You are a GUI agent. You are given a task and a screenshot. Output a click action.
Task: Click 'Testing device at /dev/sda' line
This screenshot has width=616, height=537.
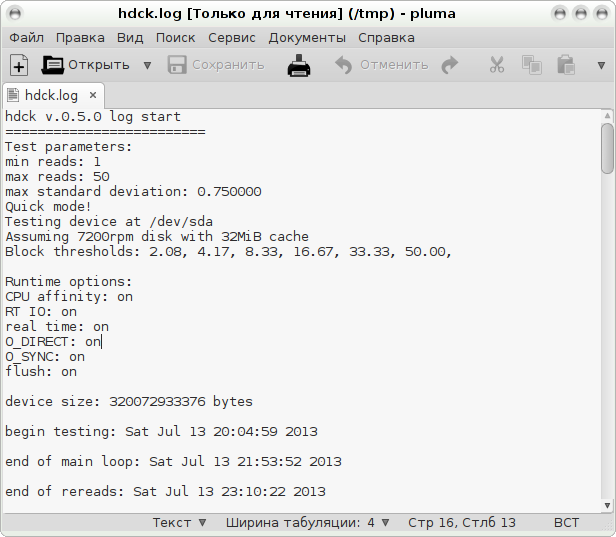(109, 222)
